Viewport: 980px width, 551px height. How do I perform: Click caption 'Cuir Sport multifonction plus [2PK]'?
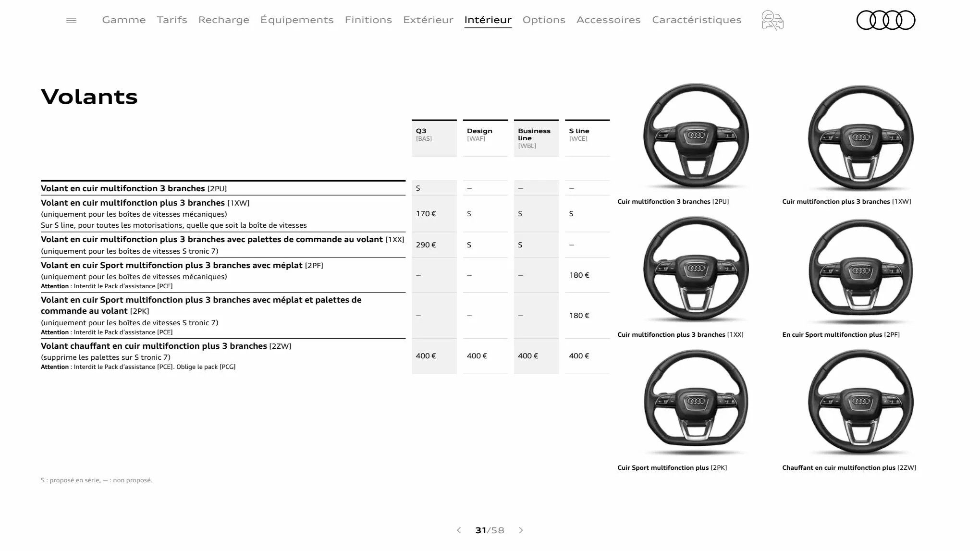(672, 468)
